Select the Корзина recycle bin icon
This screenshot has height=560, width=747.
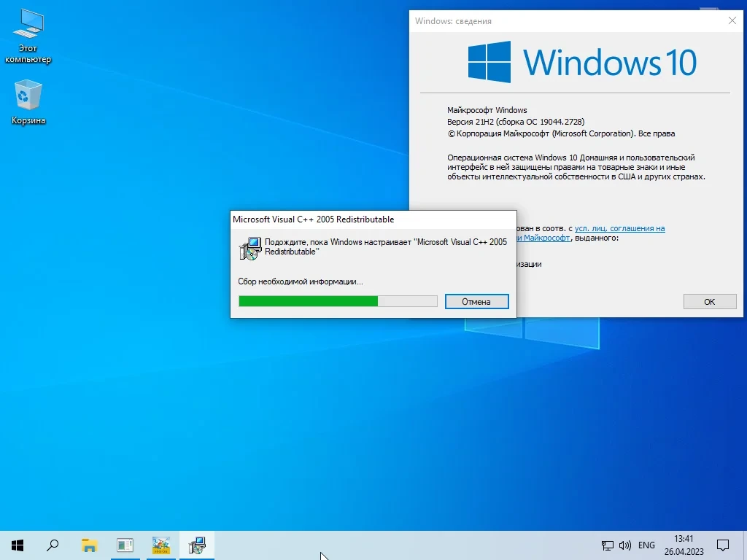click(x=28, y=102)
